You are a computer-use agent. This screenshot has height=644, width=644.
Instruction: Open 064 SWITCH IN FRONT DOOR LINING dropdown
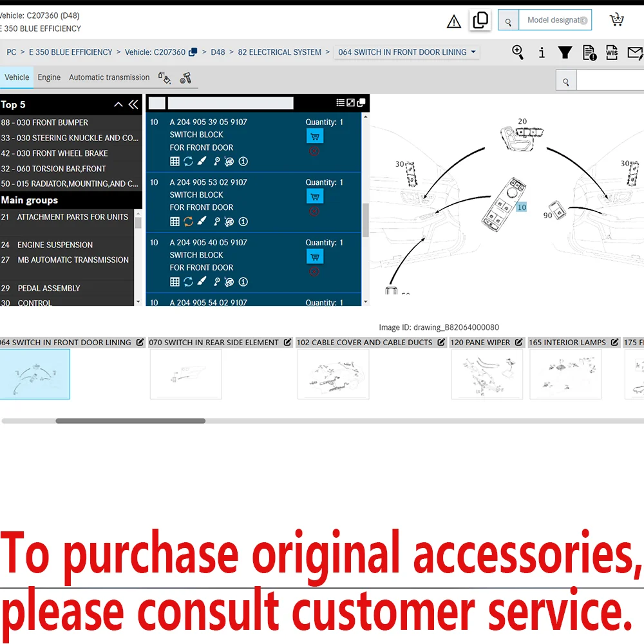click(406, 52)
